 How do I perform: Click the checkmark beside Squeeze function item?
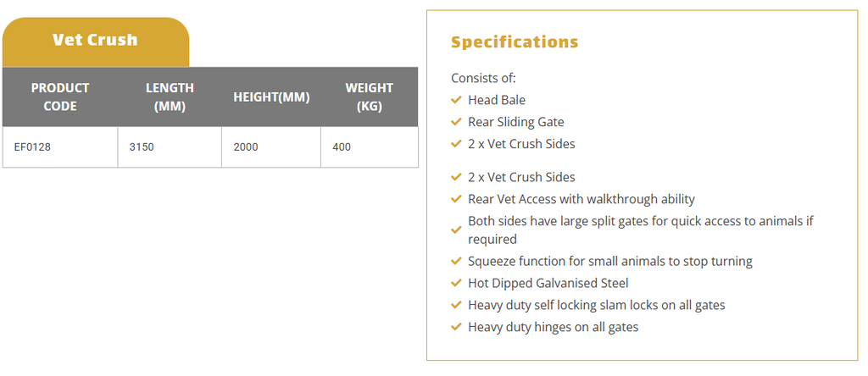pos(456,261)
